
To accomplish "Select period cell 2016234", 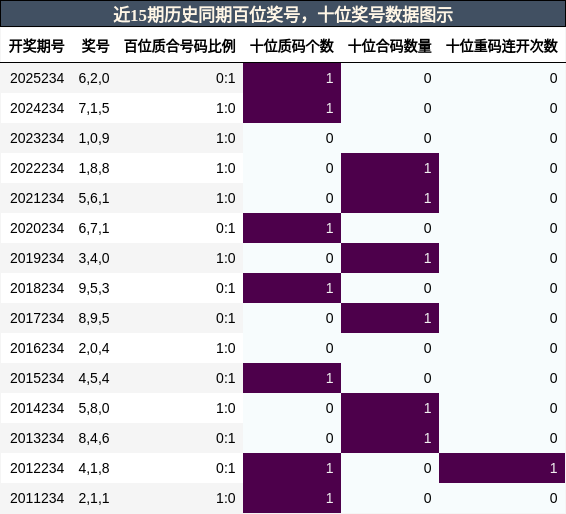I will [x=37, y=348].
